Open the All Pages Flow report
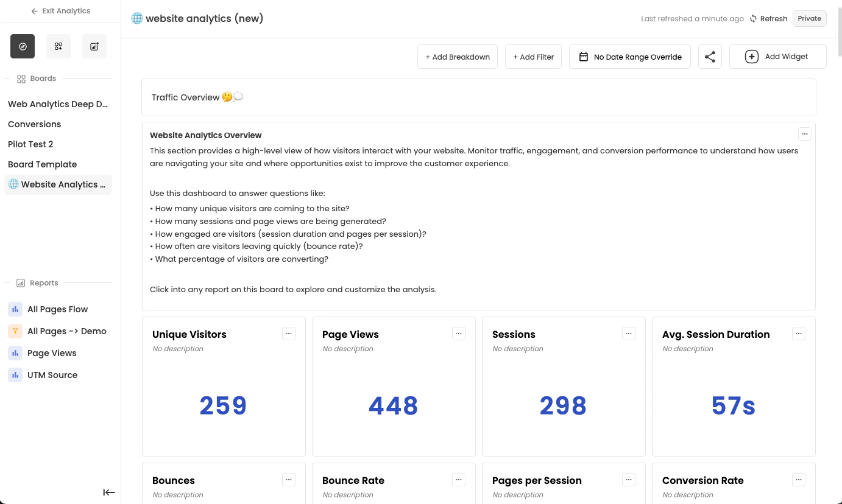The image size is (842, 504). [x=58, y=309]
